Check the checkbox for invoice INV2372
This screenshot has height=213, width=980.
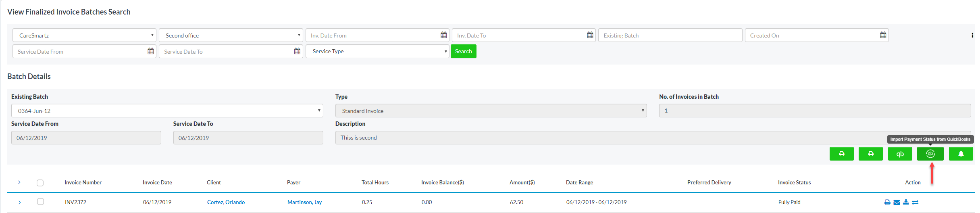click(40, 202)
